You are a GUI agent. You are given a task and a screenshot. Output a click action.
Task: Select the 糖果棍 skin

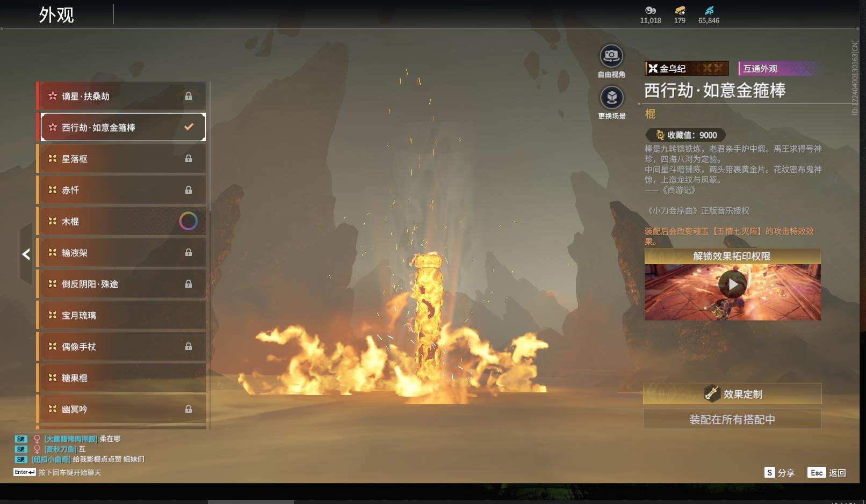pos(121,378)
